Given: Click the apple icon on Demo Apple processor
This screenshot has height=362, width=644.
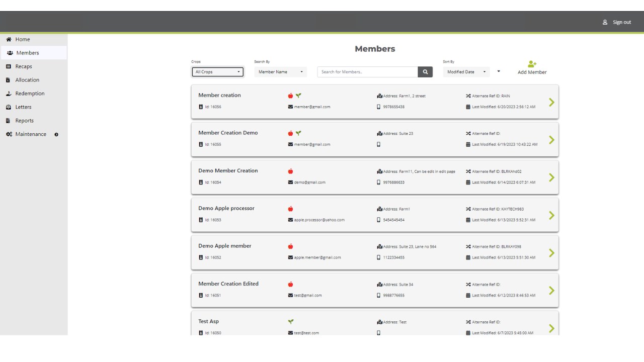Looking at the screenshot, I should (290, 209).
